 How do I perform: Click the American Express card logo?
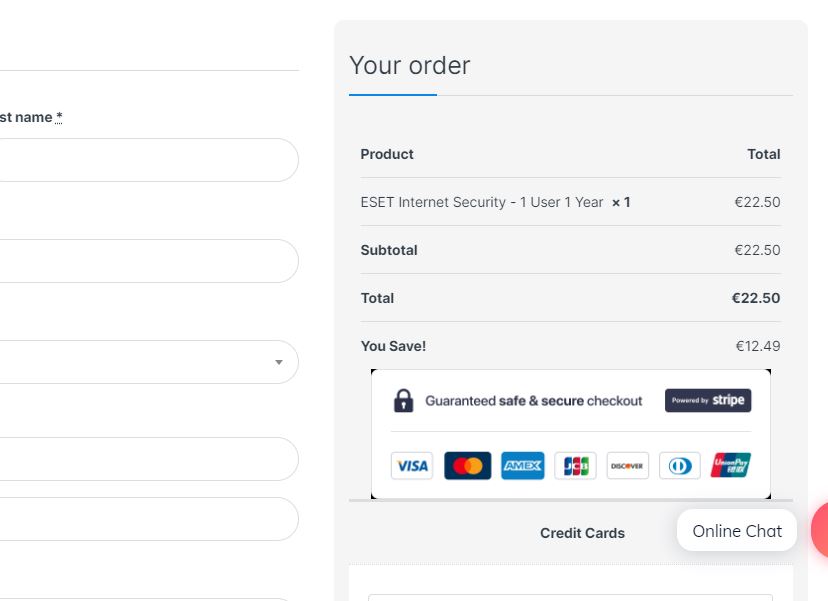point(522,466)
